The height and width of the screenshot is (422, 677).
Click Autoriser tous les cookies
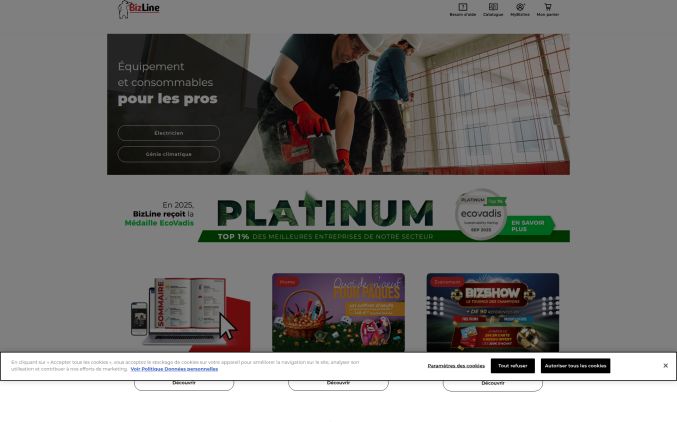[x=576, y=366]
